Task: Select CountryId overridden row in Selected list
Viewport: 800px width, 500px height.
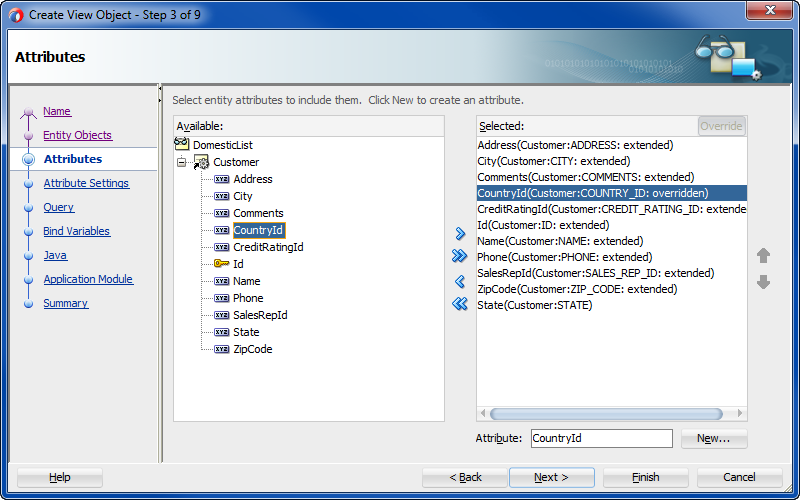Action: coord(612,193)
